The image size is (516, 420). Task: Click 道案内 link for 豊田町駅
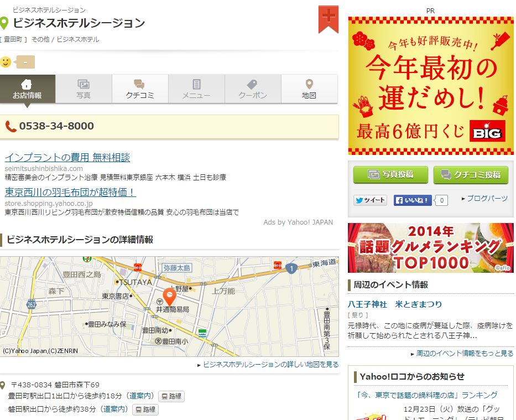pyautogui.click(x=141, y=396)
